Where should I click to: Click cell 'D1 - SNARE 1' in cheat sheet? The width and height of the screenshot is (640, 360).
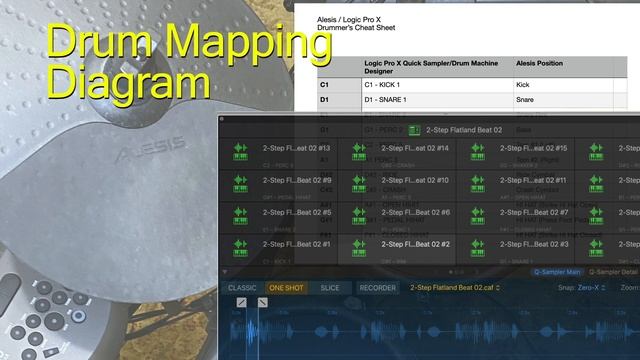437,100
